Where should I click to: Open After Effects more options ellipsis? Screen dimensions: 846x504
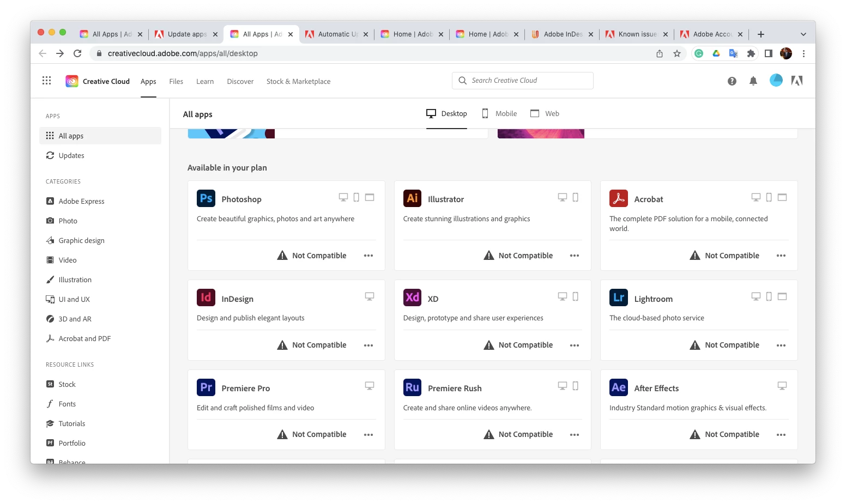(781, 435)
